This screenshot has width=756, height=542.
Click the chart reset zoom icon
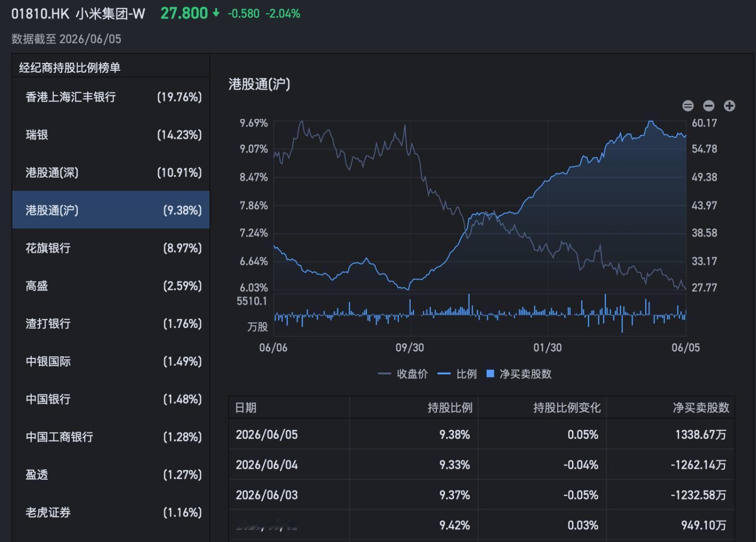click(688, 106)
